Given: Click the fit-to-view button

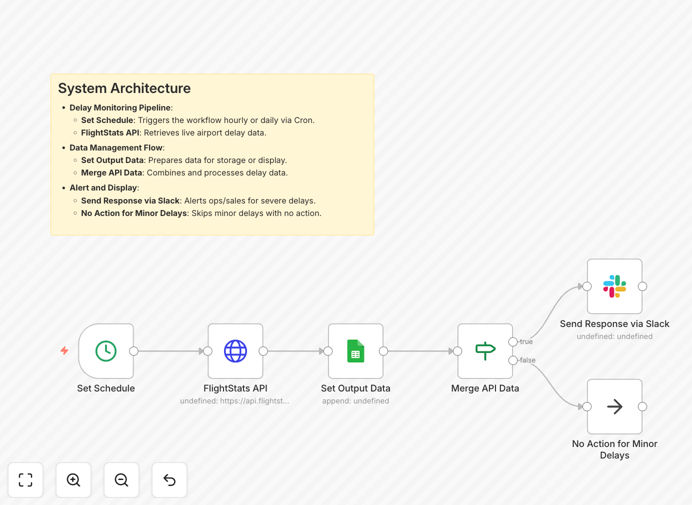Looking at the screenshot, I should click(x=26, y=480).
